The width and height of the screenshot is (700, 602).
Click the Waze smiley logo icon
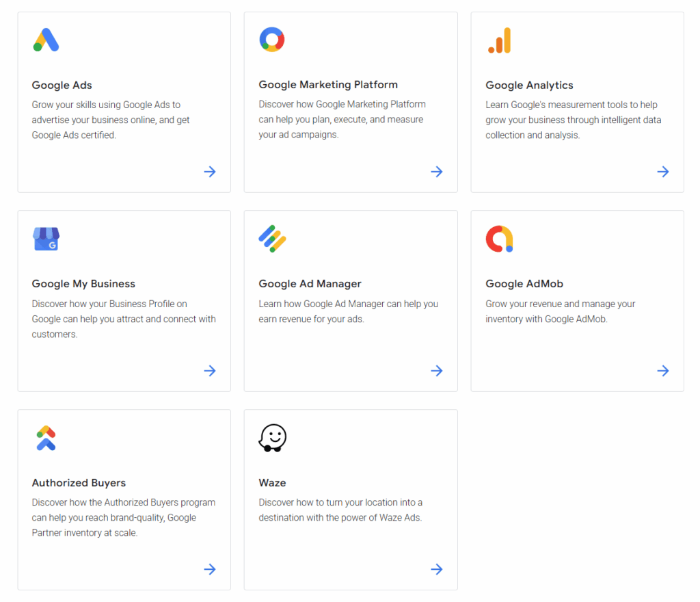pyautogui.click(x=272, y=438)
